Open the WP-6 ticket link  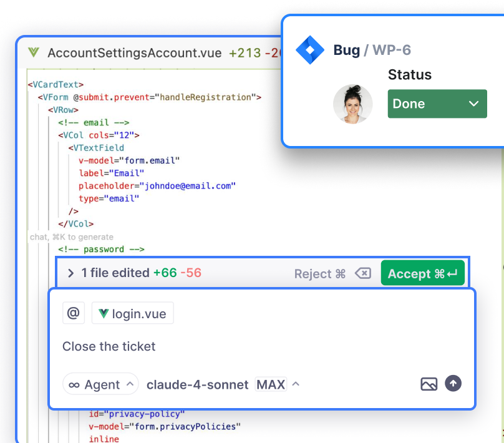click(392, 51)
